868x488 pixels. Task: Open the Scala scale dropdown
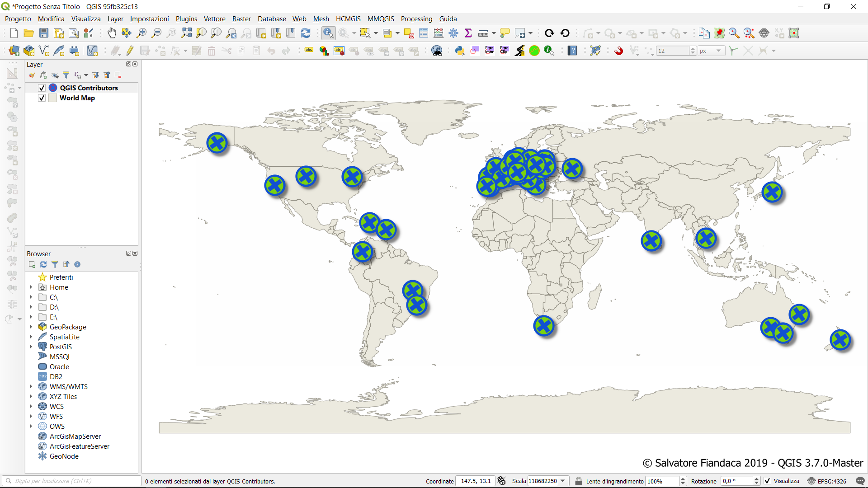point(563,481)
